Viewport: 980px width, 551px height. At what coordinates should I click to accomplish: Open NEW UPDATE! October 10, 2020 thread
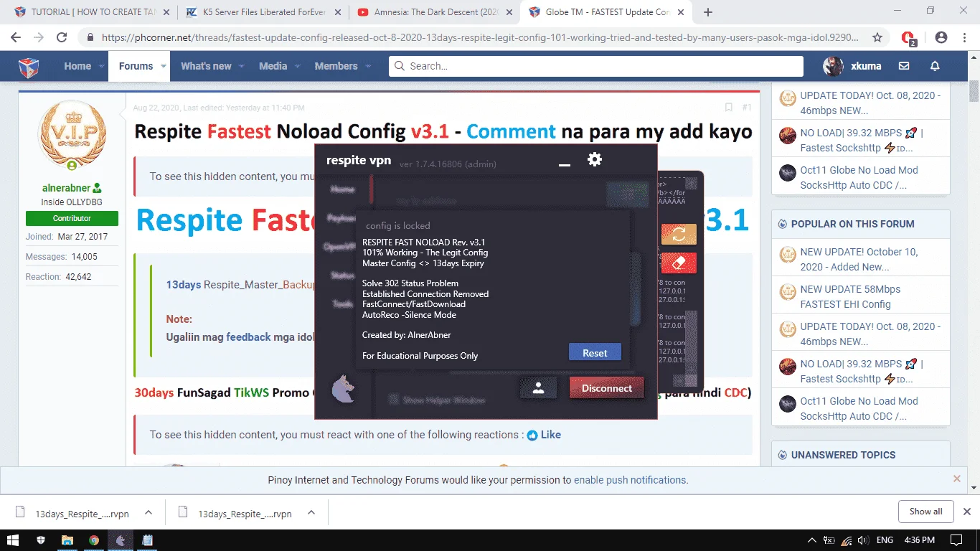[859, 259]
